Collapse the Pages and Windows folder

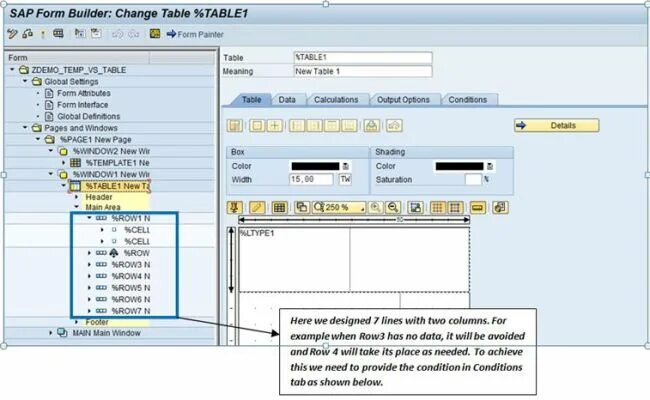coord(25,128)
